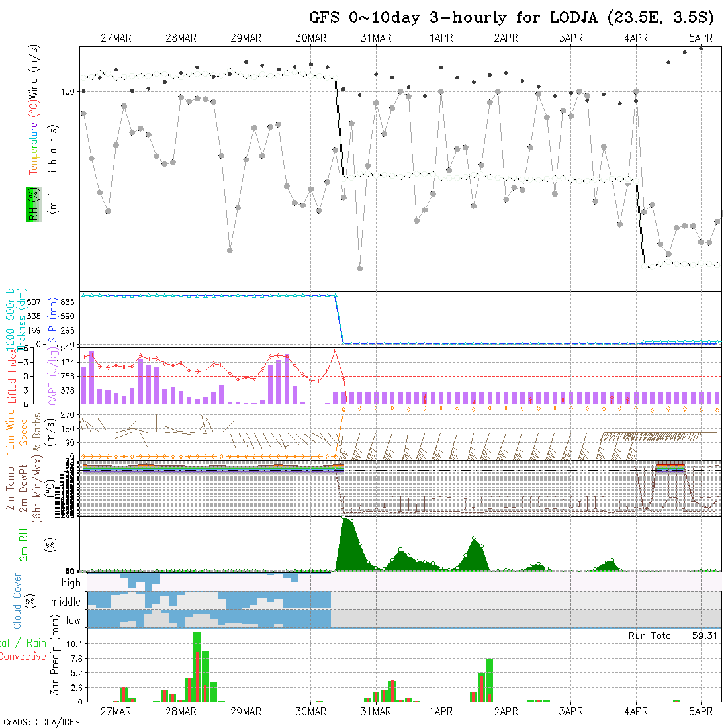Click the green-highlighted RH (%) axis label

[x=32, y=204]
